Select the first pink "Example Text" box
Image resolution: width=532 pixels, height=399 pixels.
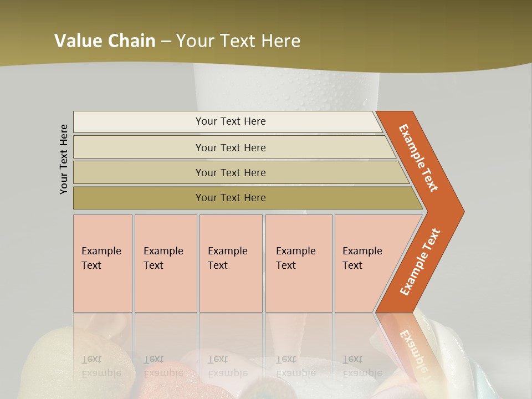(103, 263)
